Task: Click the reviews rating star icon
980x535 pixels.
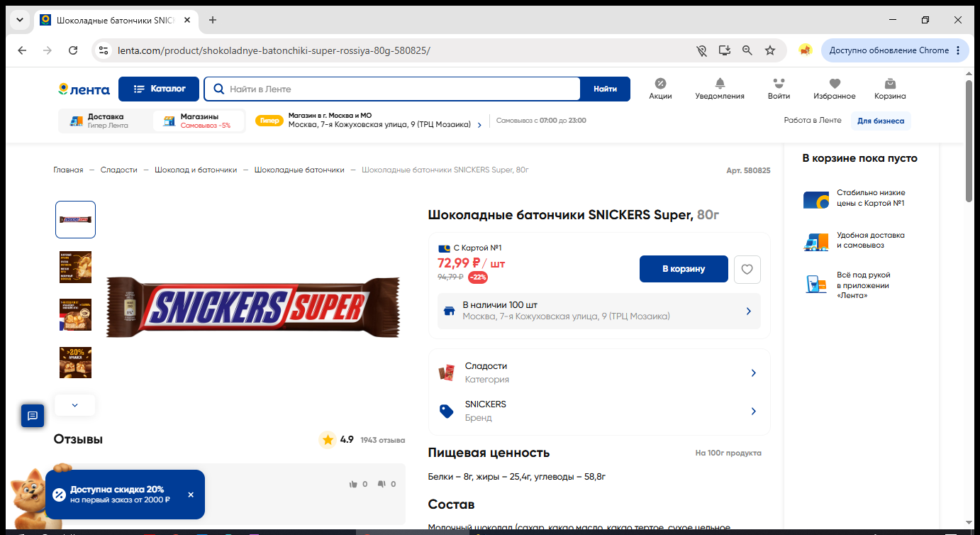Action: 328,440
